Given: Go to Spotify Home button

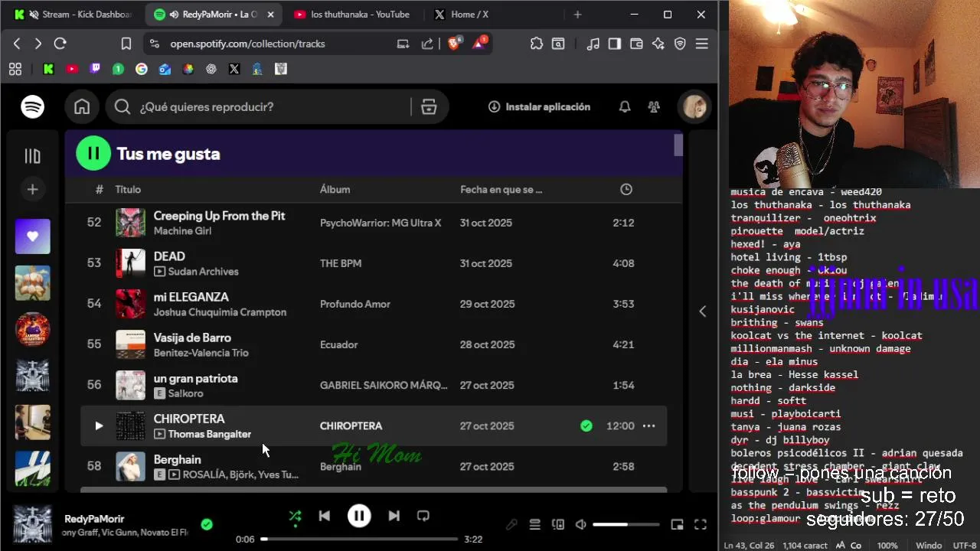Looking at the screenshot, I should click(x=82, y=107).
